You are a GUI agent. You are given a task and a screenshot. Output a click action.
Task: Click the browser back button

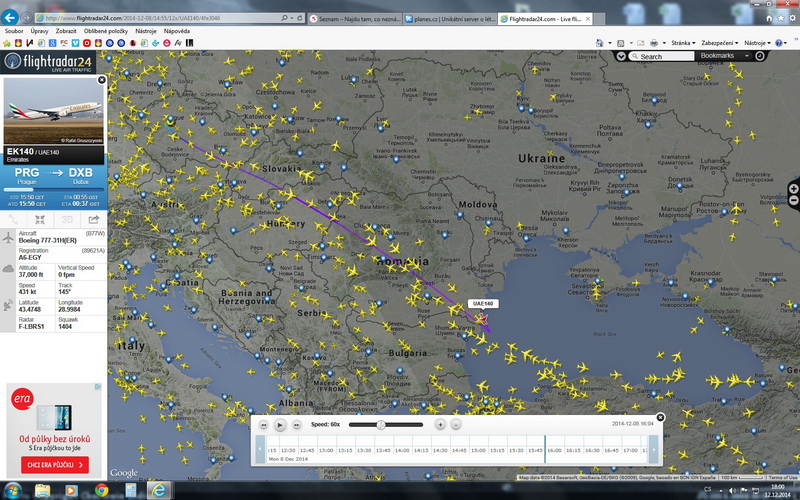pyautogui.click(x=10, y=18)
